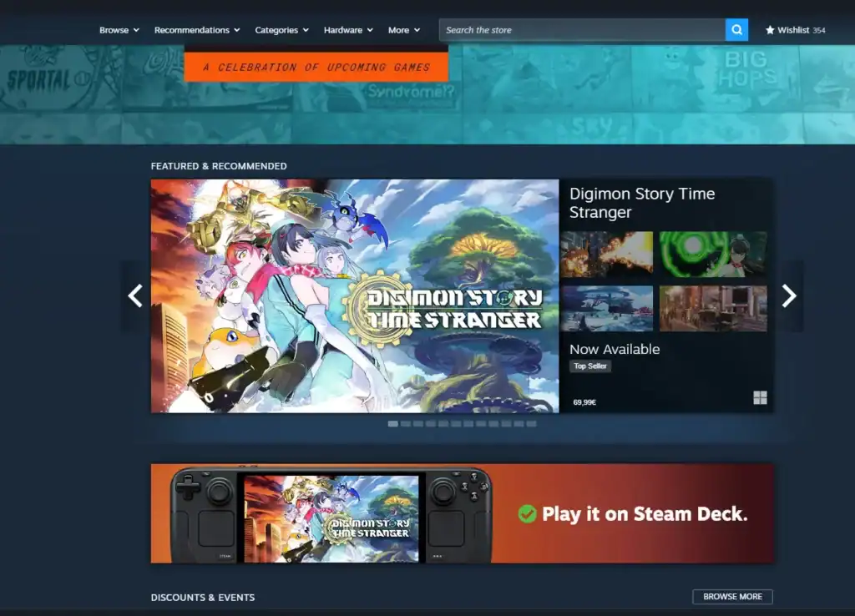
Task: Open the Celebration of Upcoming Games banner
Action: tap(316, 67)
